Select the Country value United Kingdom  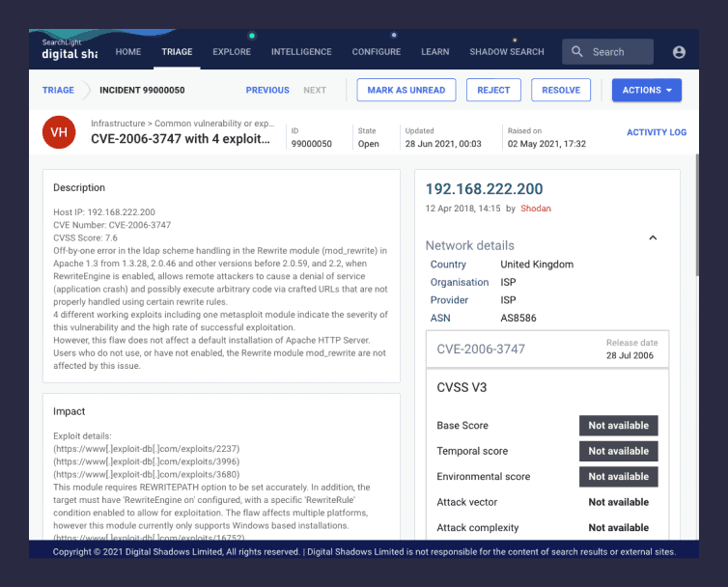coord(537,265)
